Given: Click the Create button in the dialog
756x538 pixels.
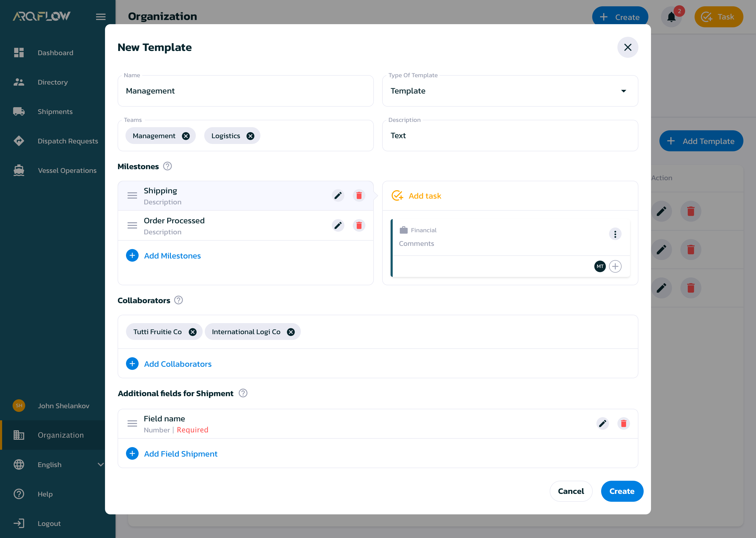Looking at the screenshot, I should tap(622, 491).
